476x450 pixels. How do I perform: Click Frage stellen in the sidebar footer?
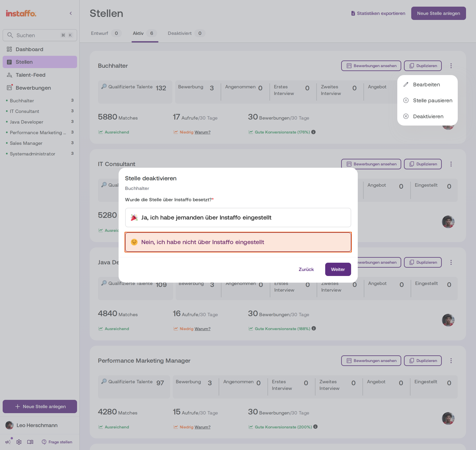pos(57,442)
